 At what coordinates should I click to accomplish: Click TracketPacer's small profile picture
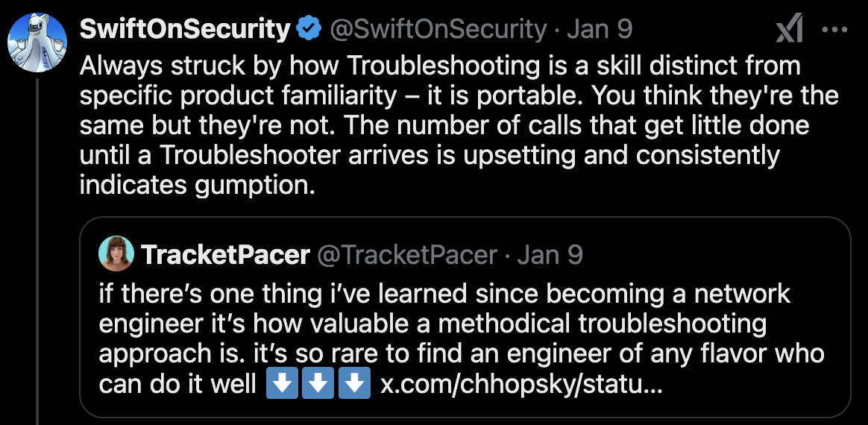coord(116,254)
